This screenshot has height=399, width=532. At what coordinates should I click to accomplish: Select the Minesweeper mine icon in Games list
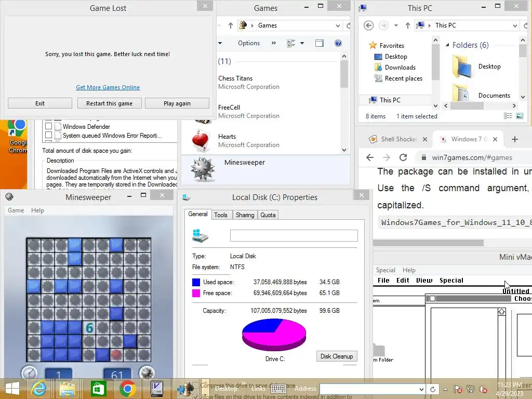tap(203, 169)
